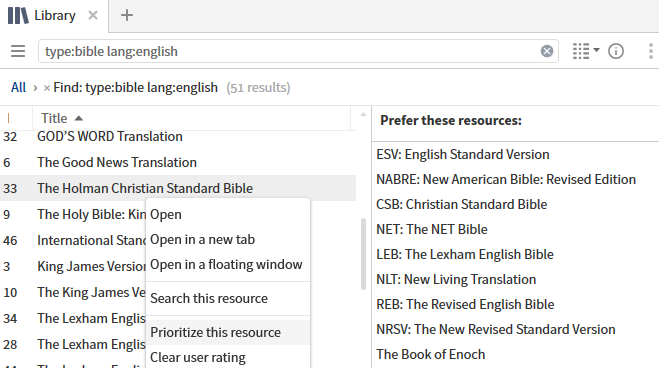This screenshot has width=659, height=368.
Task: Click in the library search input
Action: coord(290,51)
